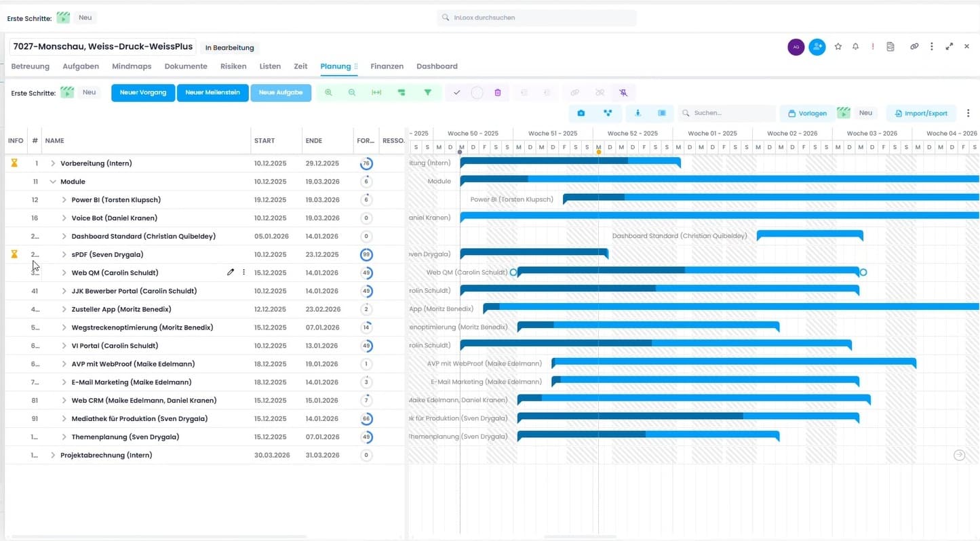The image size is (980, 541).
Task: Click the checkmark complete icon in toolbar
Action: [456, 93]
